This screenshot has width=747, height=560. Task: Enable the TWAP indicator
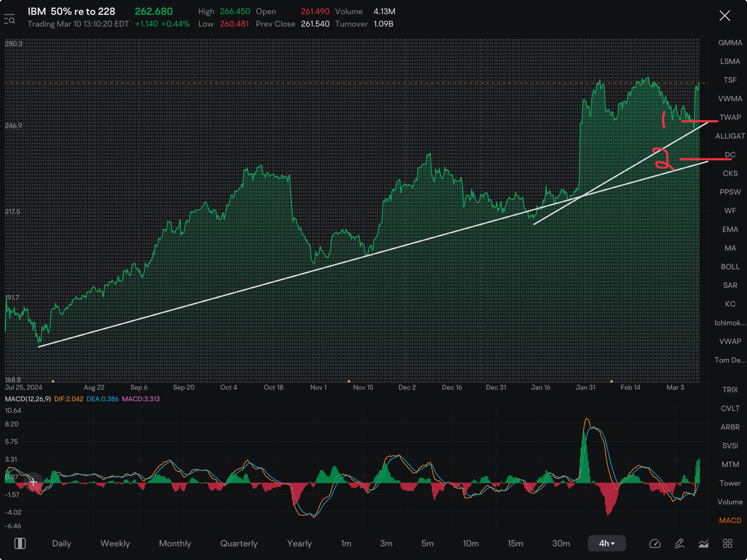[x=730, y=118]
